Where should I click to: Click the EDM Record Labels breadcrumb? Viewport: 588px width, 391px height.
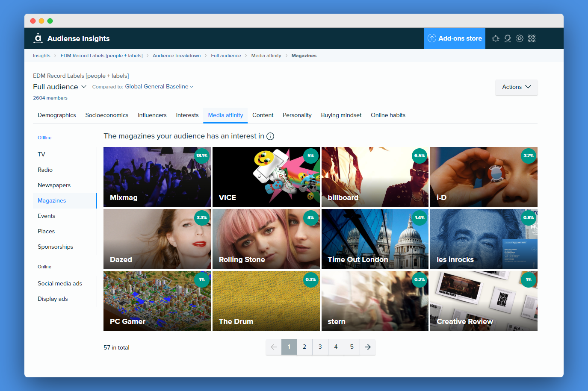tap(102, 56)
